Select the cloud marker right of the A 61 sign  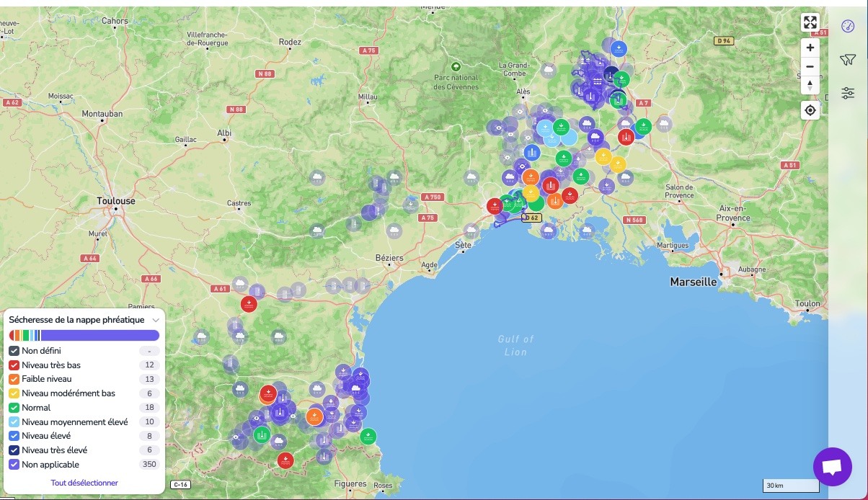pyautogui.click(x=240, y=284)
